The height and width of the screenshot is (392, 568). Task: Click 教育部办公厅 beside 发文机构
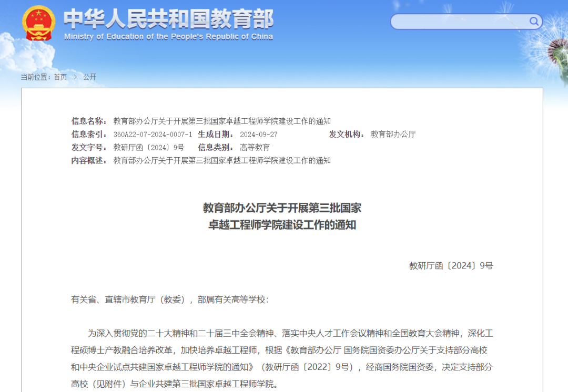click(x=393, y=134)
